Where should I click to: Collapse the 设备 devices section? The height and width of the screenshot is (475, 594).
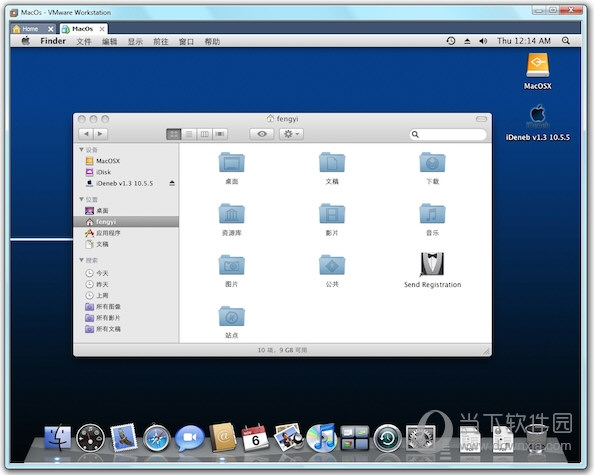(x=81, y=150)
